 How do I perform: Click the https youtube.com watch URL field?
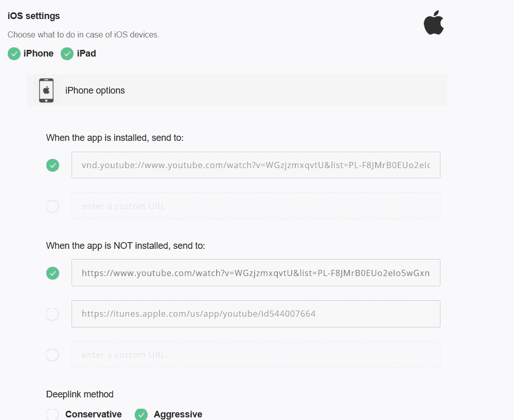point(256,273)
